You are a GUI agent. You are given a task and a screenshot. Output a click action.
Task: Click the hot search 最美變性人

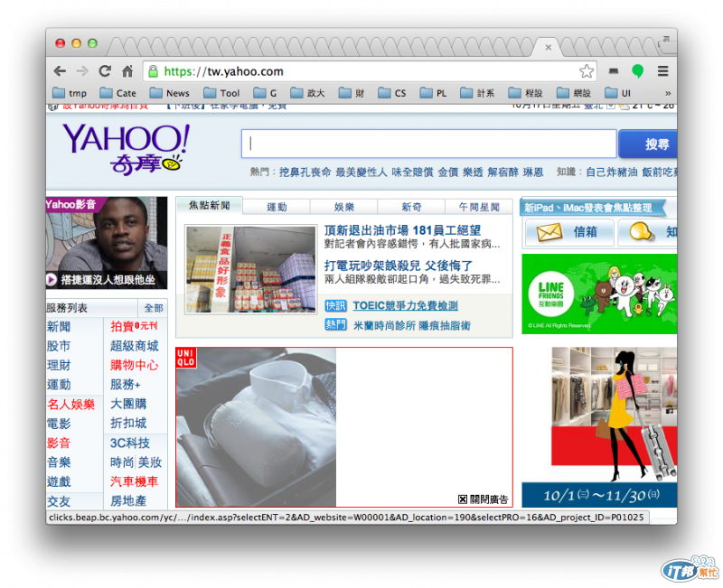pos(361,173)
